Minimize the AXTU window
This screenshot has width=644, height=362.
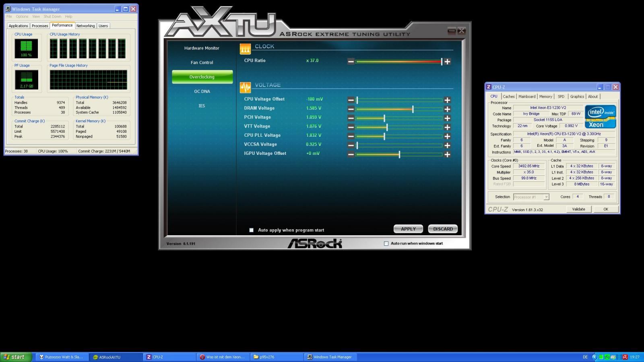(452, 31)
